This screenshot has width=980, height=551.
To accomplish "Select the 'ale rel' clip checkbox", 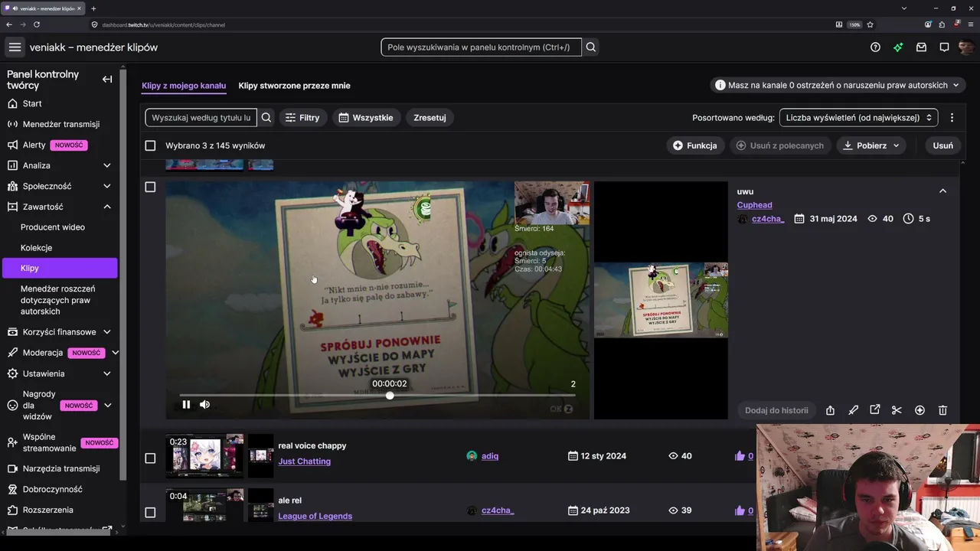I will pos(150,513).
